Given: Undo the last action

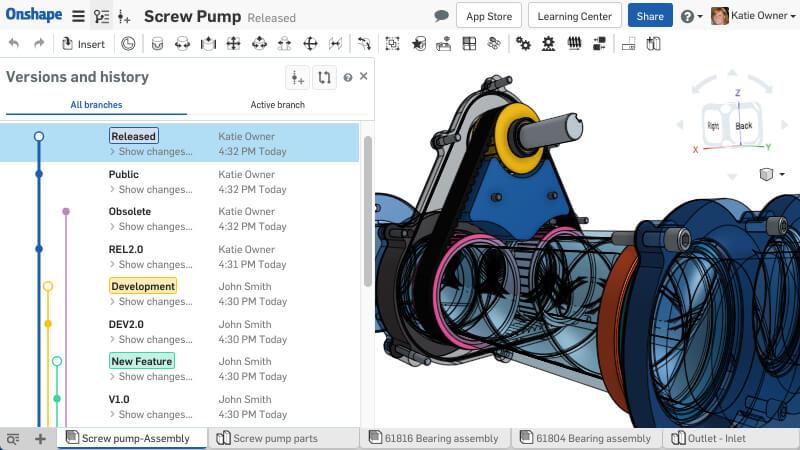Looking at the screenshot, I should tap(14, 44).
